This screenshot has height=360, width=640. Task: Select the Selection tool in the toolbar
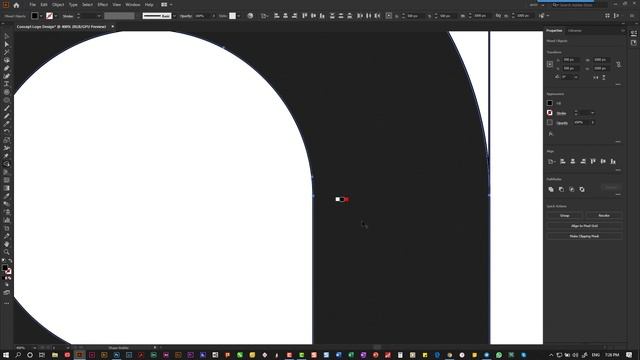point(7,36)
